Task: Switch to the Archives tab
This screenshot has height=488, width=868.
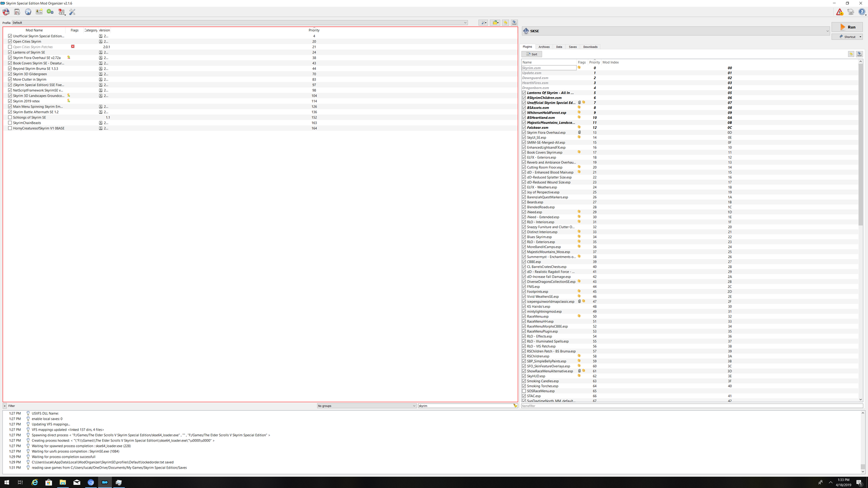Action: pos(544,47)
